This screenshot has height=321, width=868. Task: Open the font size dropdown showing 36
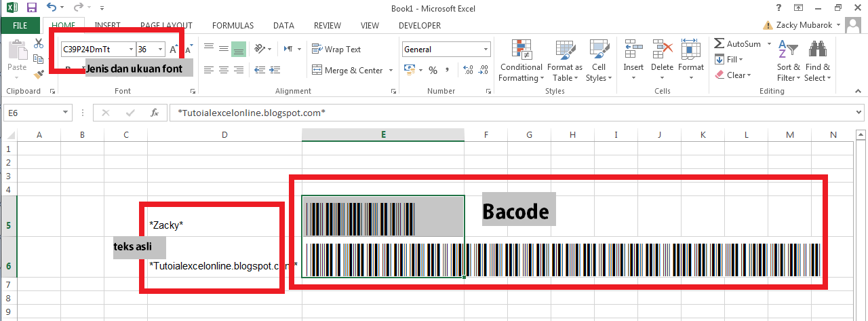click(x=161, y=50)
